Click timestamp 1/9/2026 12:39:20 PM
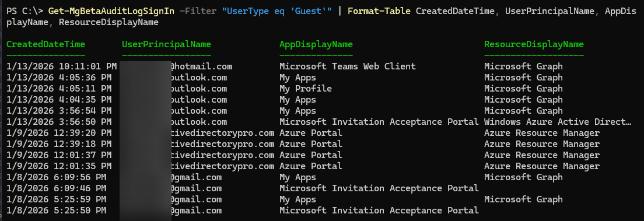The width and height of the screenshot is (644, 221). pyautogui.click(x=59, y=133)
